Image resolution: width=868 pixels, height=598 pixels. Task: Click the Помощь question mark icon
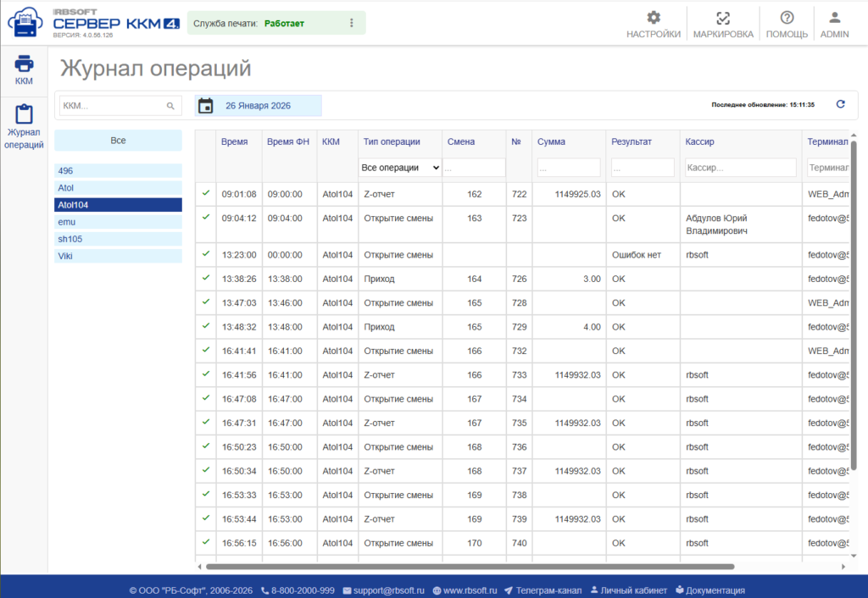coord(787,18)
